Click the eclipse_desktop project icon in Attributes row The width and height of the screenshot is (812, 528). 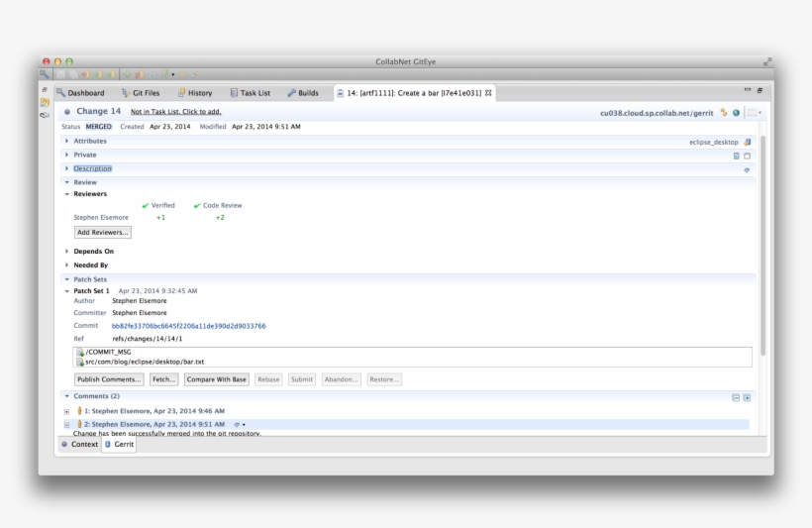(x=747, y=142)
